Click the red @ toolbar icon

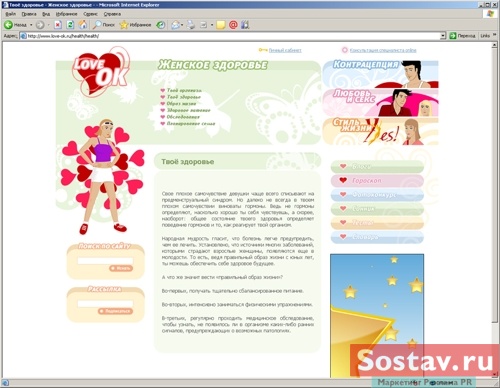point(233,25)
